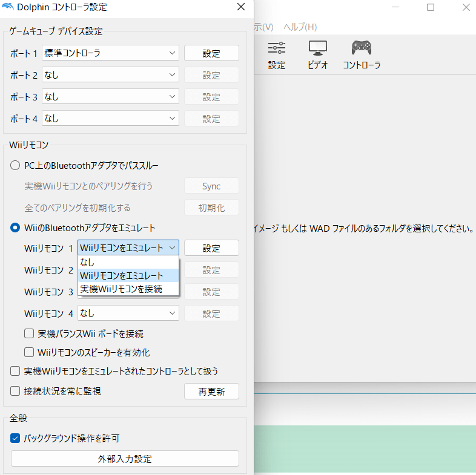
Task: Click the Wiiリモコン 3 label
Action: [48, 292]
